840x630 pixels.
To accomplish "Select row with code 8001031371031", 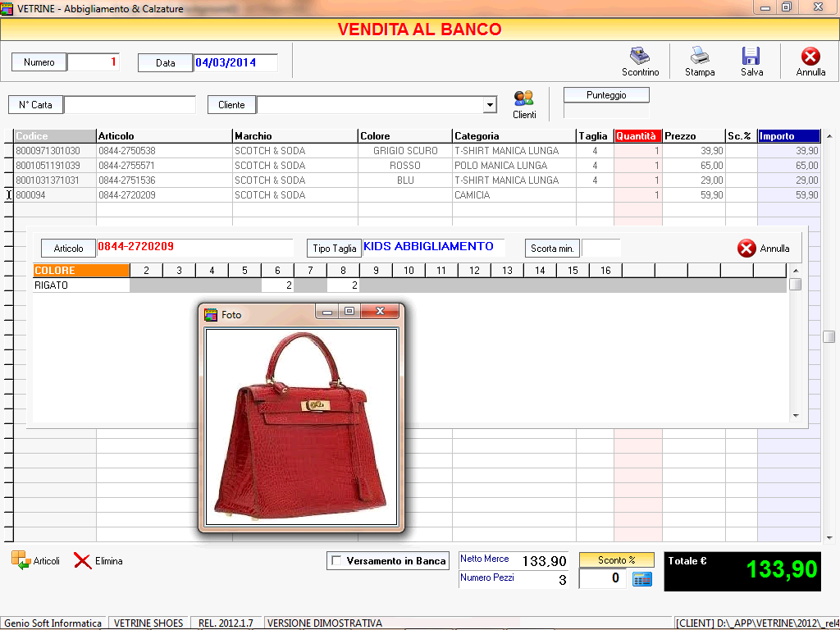I will [x=417, y=180].
